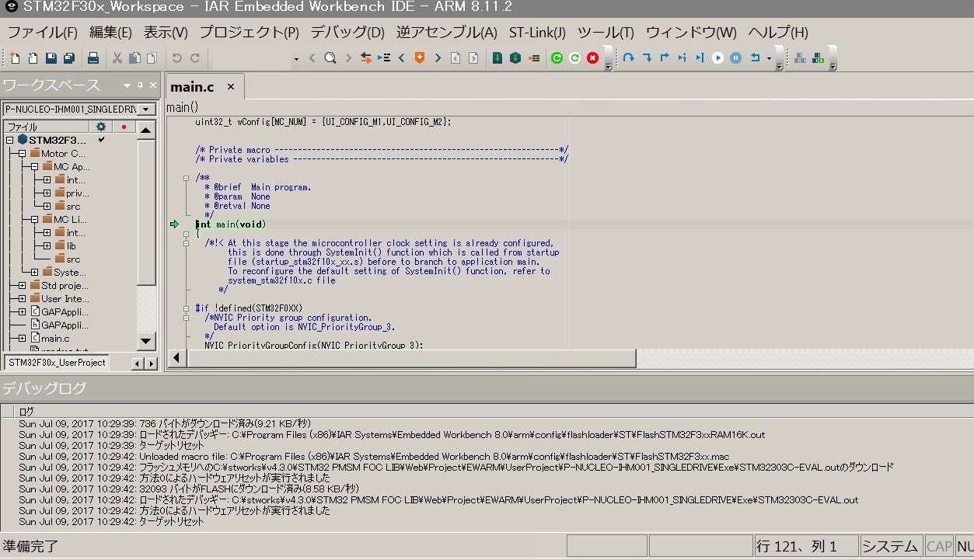Expand the main.c tree node
Viewport: 974px width, 560px height.
coord(23,338)
